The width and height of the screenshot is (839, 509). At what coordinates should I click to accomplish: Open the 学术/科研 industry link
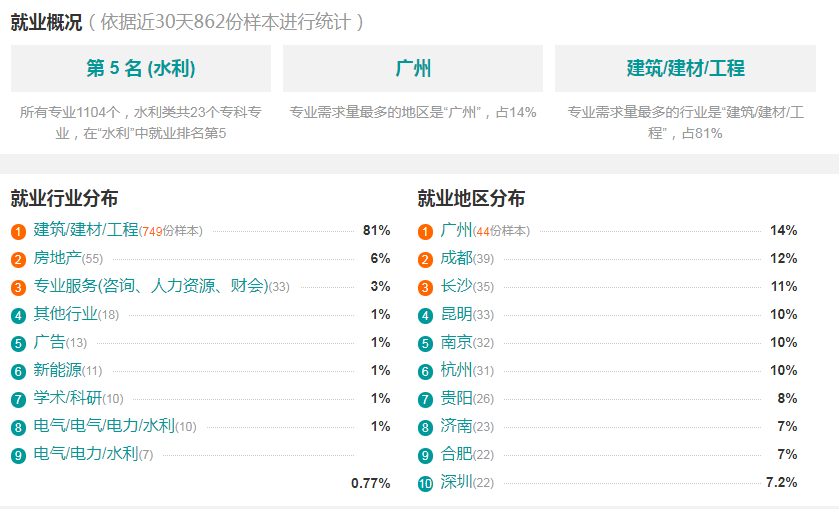coord(67,398)
